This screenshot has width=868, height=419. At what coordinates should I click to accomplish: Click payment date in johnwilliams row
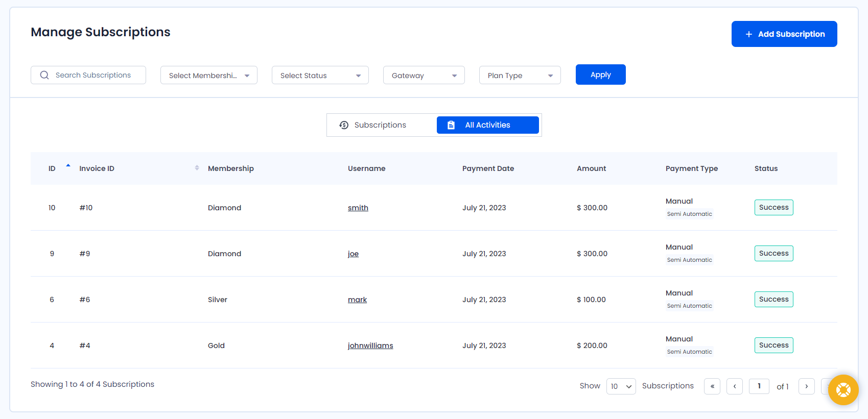tap(484, 346)
